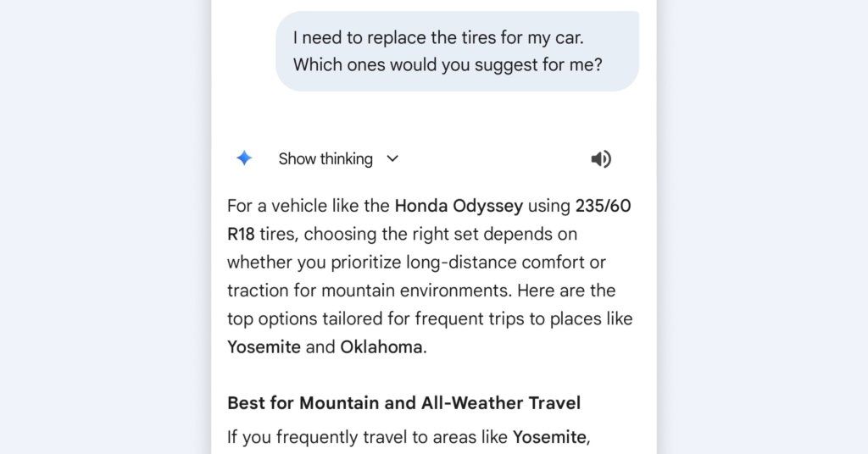This screenshot has width=868, height=454.
Task: Click the "Show thinking" label
Action: [x=325, y=158]
